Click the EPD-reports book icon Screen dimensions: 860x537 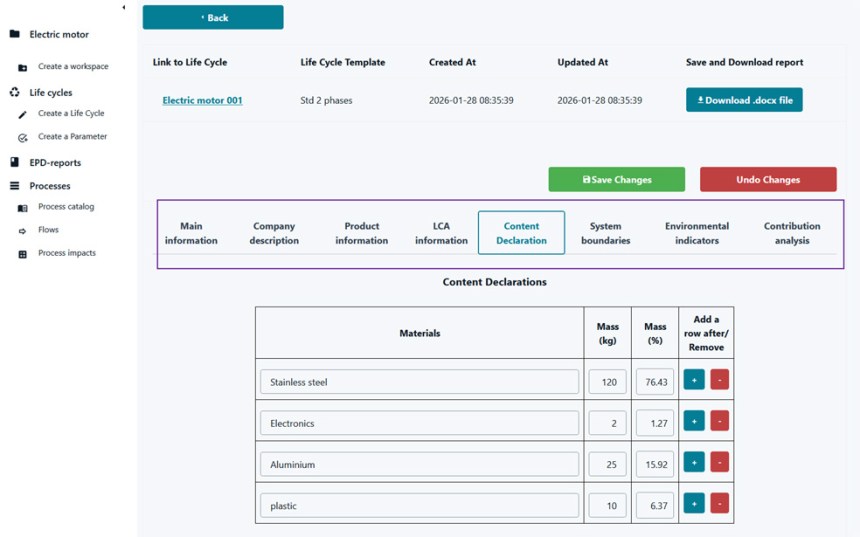click(x=15, y=162)
